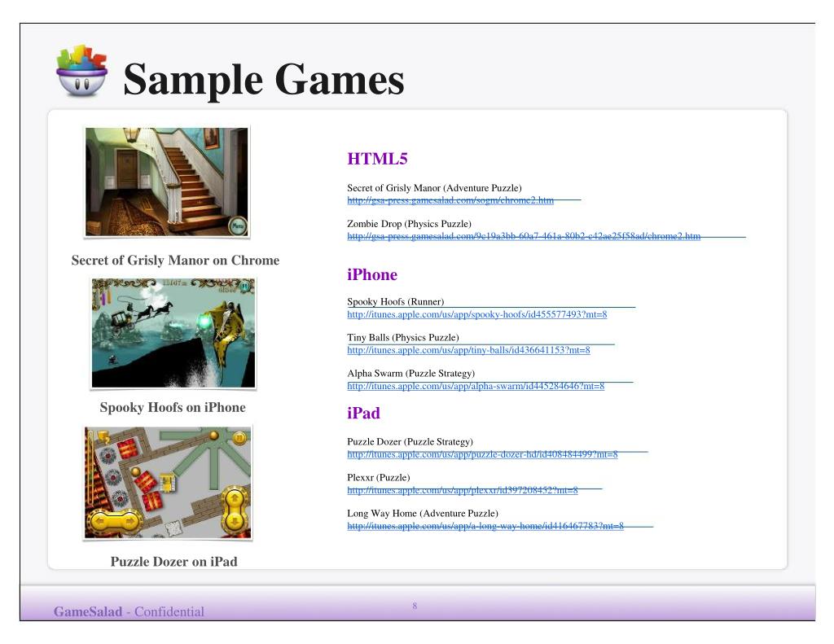Click the "Spooky Hoofs (Runner)" text
This screenshot has width=834, height=644.
(x=396, y=301)
